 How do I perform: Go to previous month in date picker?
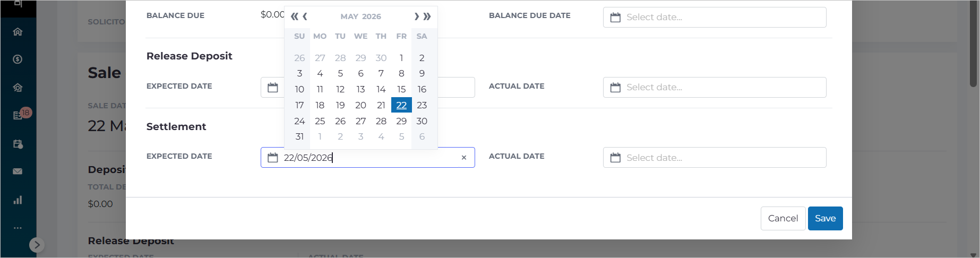coord(305,16)
